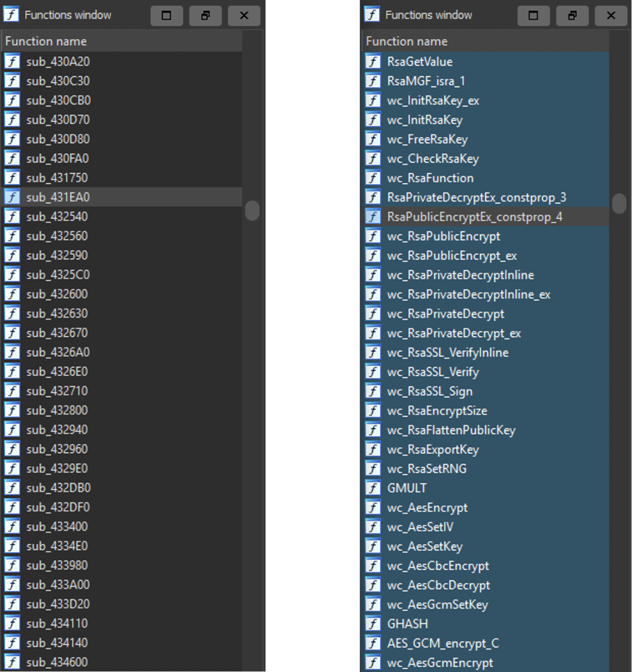632x672 pixels.
Task: Click Function name column header above RsaGetValue
Action: [407, 41]
